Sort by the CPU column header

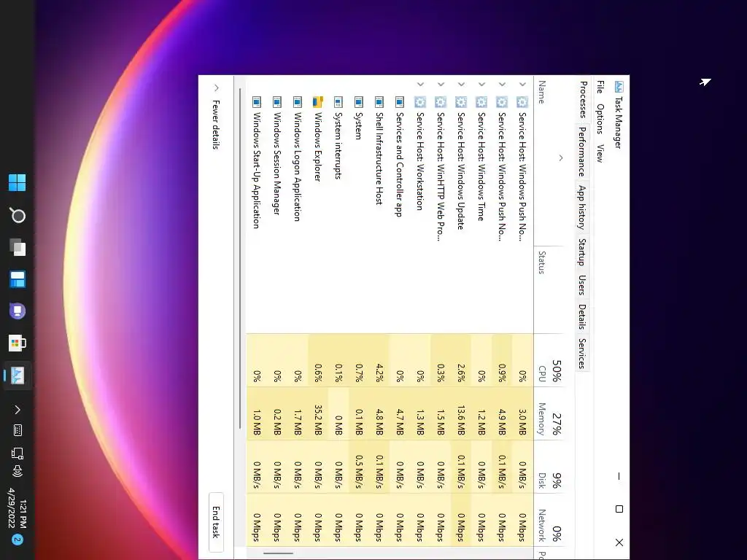[x=550, y=360]
